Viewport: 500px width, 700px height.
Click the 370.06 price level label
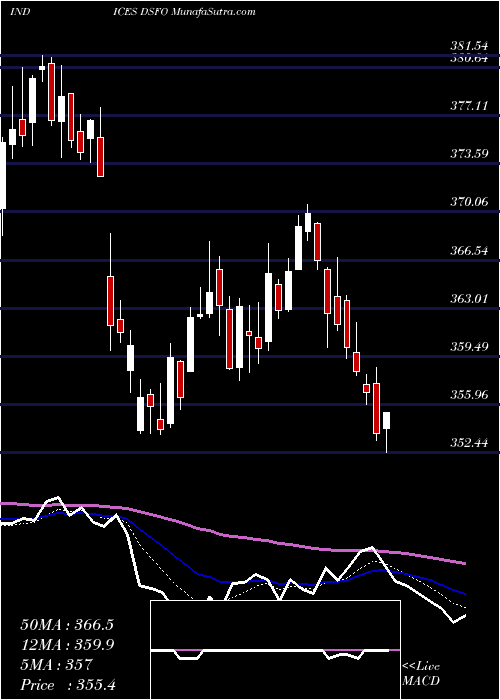(469, 202)
